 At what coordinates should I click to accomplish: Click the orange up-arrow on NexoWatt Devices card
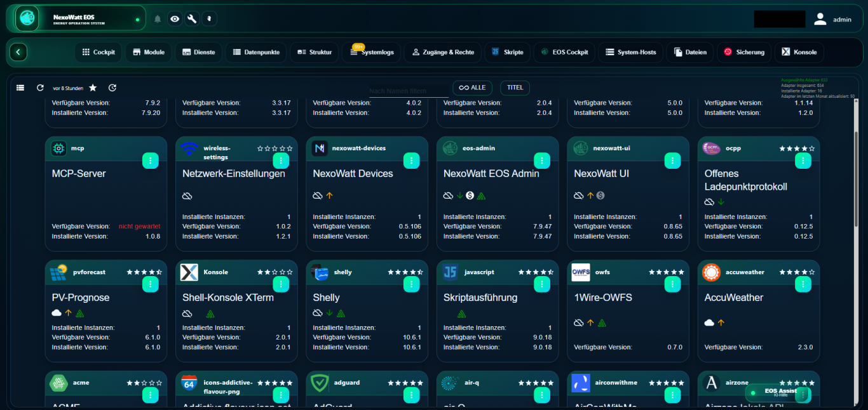(x=330, y=195)
